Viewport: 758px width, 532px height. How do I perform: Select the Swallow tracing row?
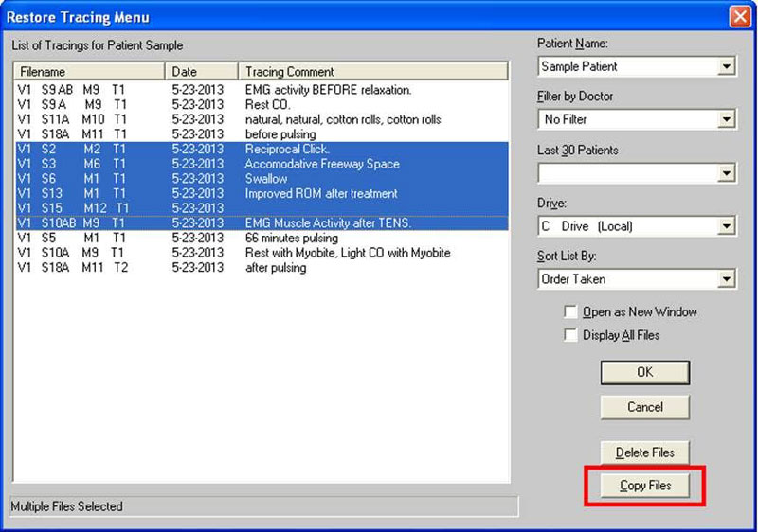pos(266,178)
